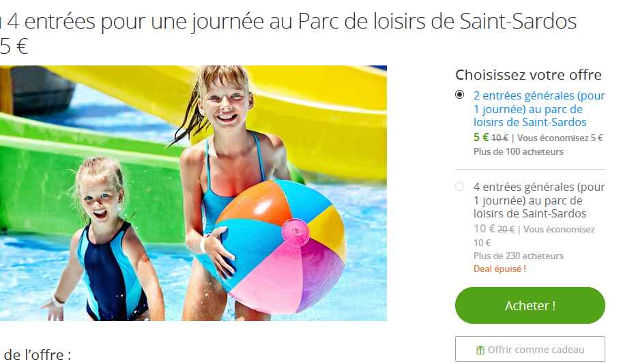Click the Deal épuisé ! notice

pos(500,269)
